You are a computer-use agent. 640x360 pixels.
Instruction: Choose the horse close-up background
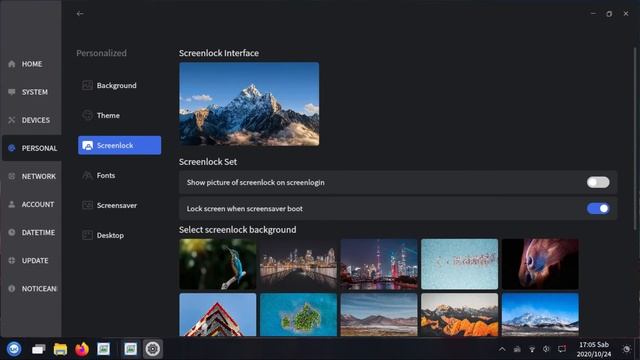coord(540,264)
